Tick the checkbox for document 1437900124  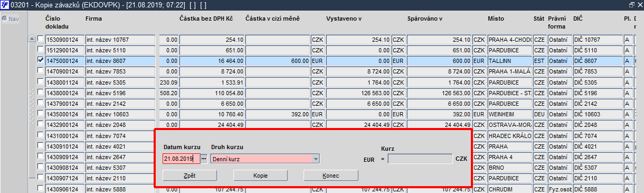coord(40,103)
